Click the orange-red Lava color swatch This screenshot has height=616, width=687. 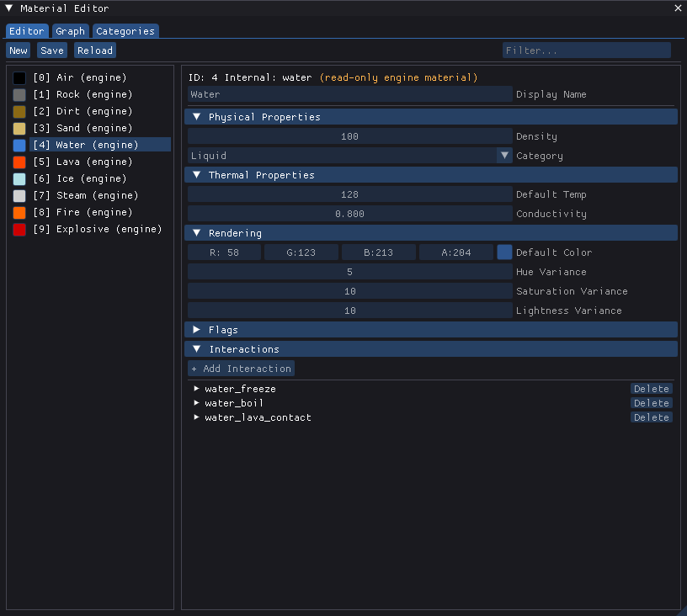tap(19, 162)
